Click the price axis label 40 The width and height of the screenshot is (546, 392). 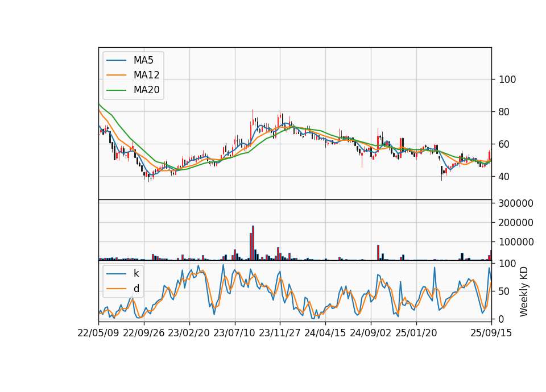tap(504, 177)
